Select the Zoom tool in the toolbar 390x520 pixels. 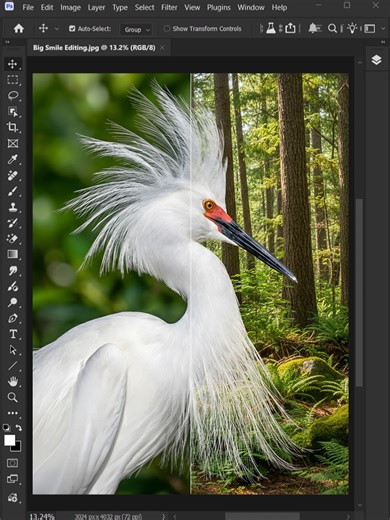[13, 397]
